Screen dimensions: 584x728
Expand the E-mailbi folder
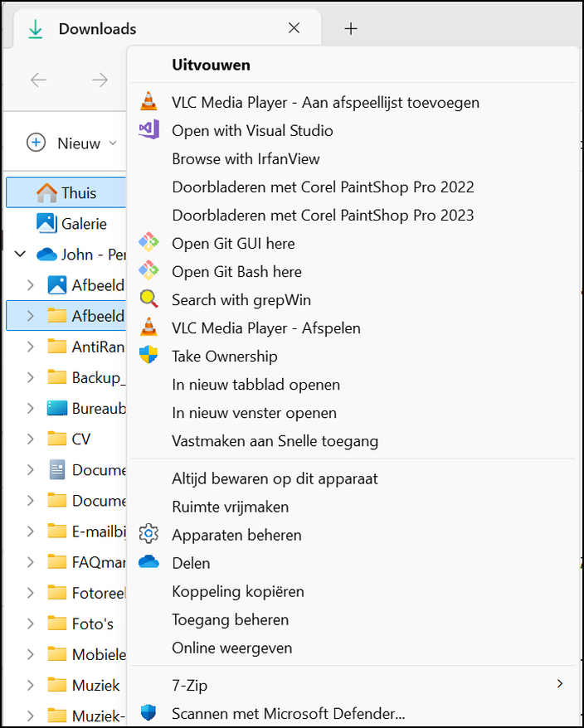pos(31,531)
